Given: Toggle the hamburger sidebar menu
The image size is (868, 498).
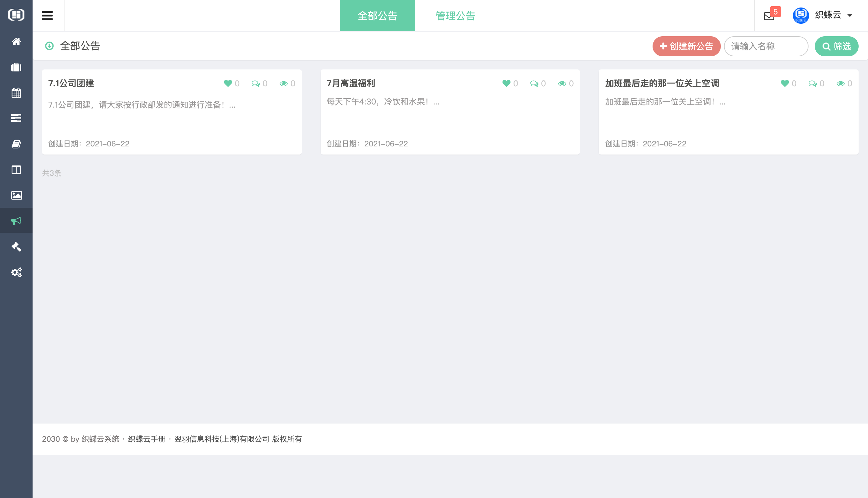Looking at the screenshot, I should 47,15.
